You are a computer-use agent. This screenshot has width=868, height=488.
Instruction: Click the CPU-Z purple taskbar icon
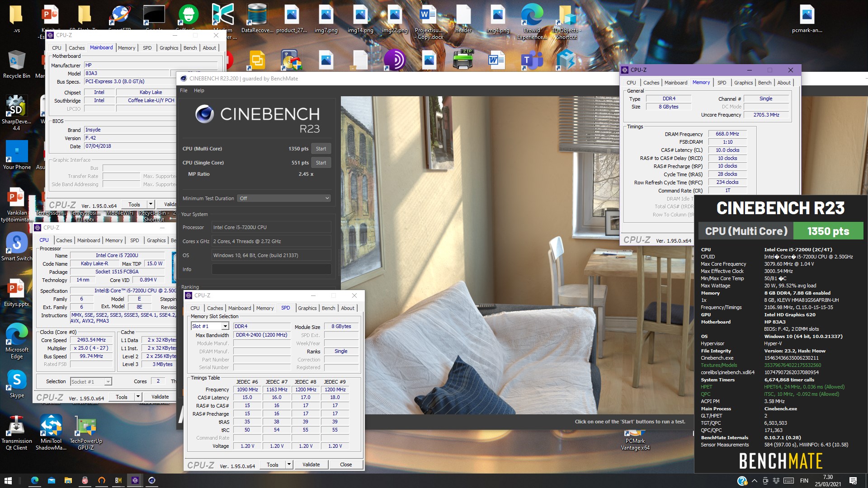pyautogui.click(x=135, y=480)
